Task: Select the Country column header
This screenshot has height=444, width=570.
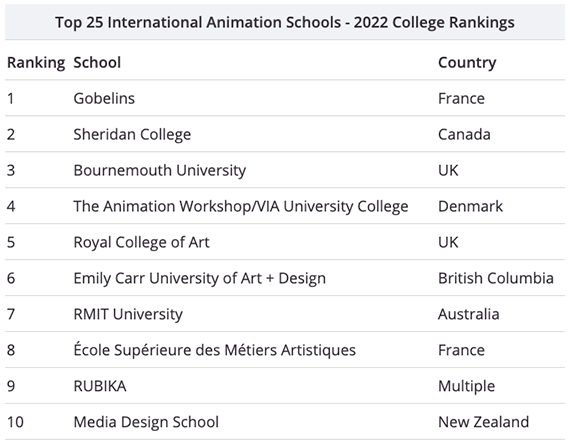Action: pos(467,63)
